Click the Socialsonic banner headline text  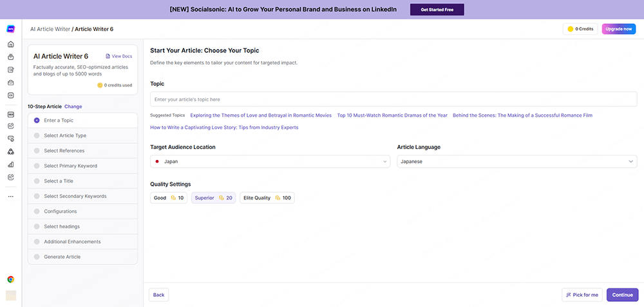point(283,10)
